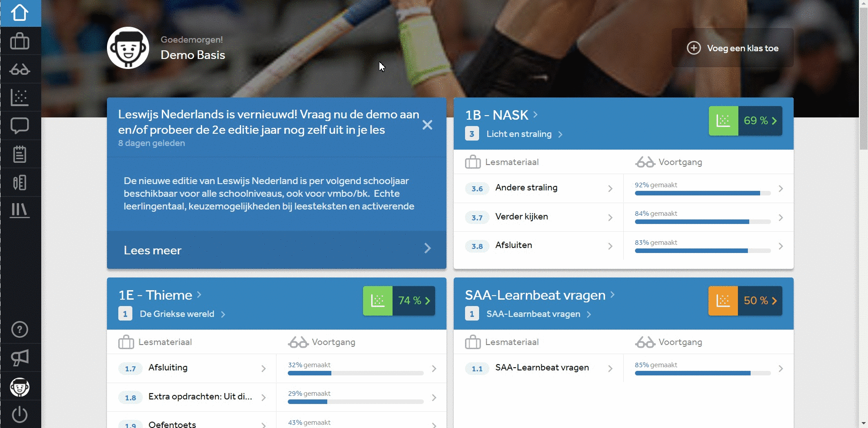Open the 29% gemaakt progress row
The image size is (868, 428).
[361, 397]
